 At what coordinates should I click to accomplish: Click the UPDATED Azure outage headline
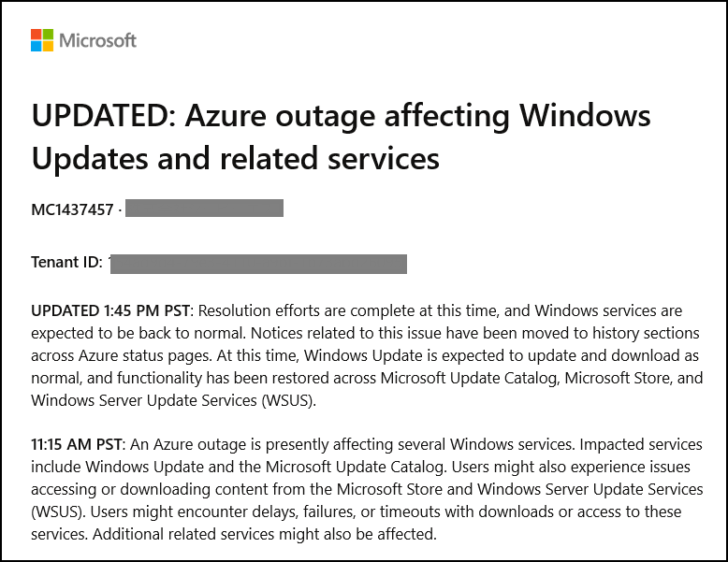tap(341, 137)
